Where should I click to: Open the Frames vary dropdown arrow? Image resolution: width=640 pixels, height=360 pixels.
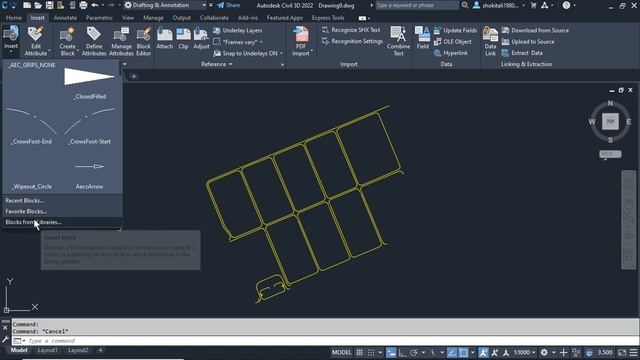coord(261,42)
